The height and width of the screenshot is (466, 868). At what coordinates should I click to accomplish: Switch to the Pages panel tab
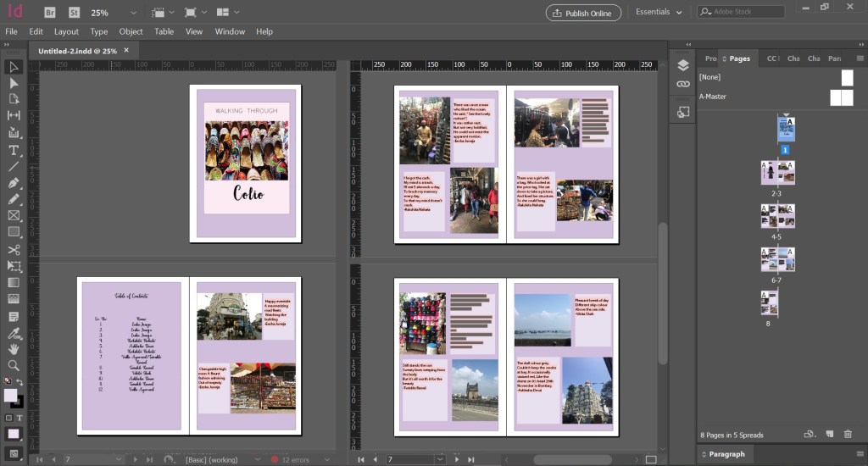coord(739,58)
